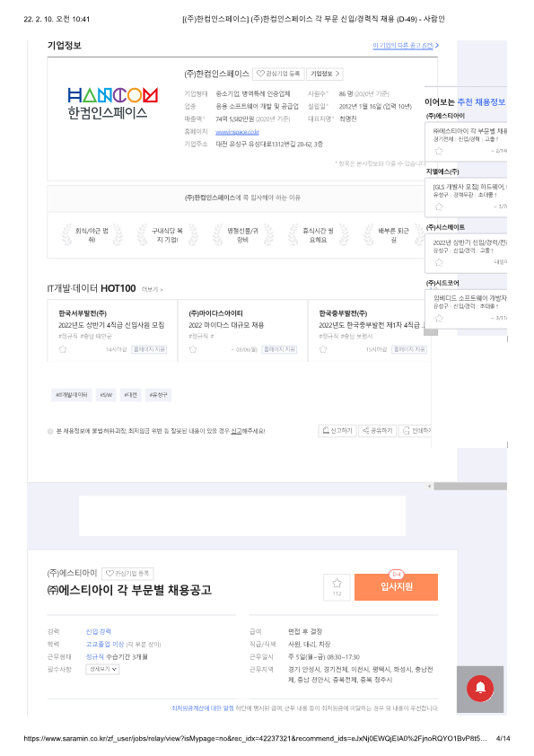Expand 기업정보 button with chevron
This screenshot has height=756, width=534.
click(325, 74)
